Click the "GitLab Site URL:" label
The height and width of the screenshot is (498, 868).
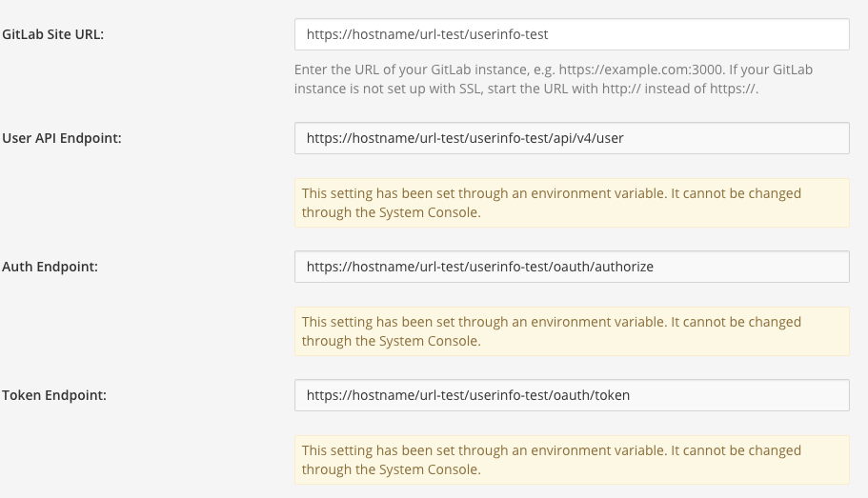(53, 34)
